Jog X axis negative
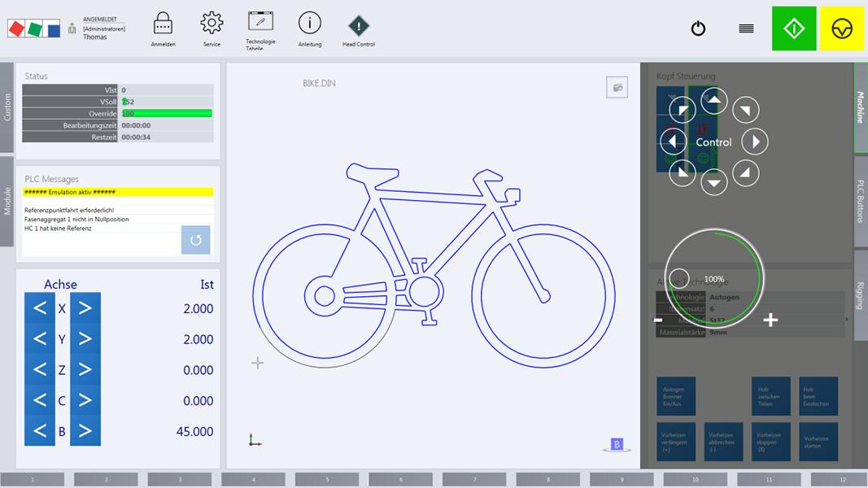This screenshot has height=488, width=868. [x=40, y=308]
